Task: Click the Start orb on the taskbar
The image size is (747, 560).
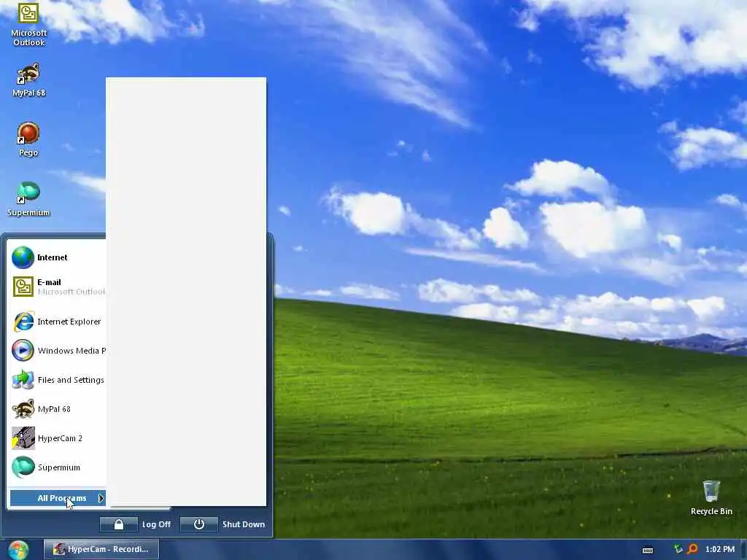Action: 18,550
